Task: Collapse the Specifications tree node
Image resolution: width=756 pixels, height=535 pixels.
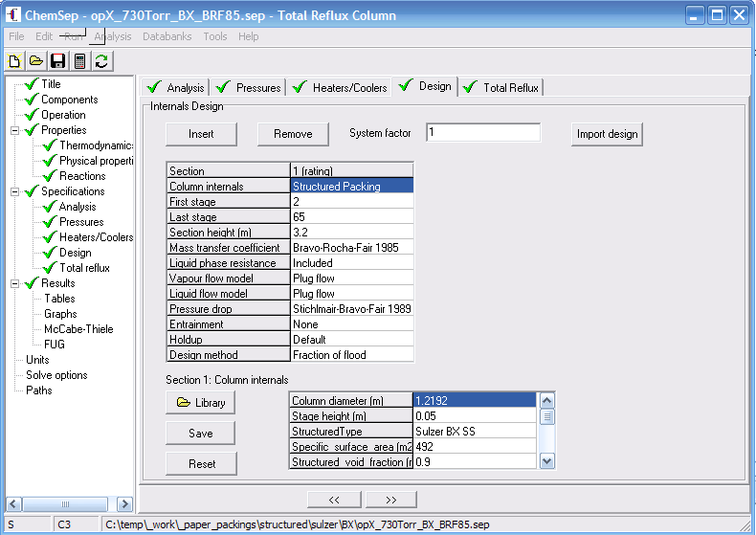Action: pyautogui.click(x=15, y=191)
